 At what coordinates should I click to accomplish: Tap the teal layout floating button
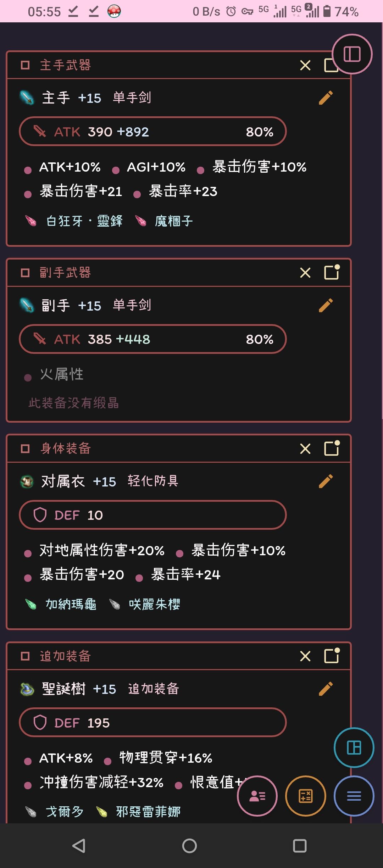354,747
